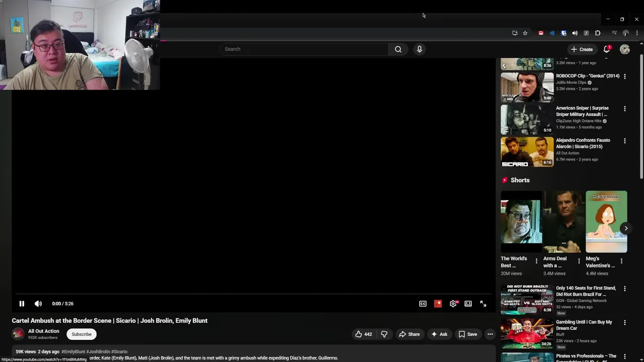This screenshot has height=362, width=644.
Task: Enter full screen mode
Action: click(x=483, y=304)
